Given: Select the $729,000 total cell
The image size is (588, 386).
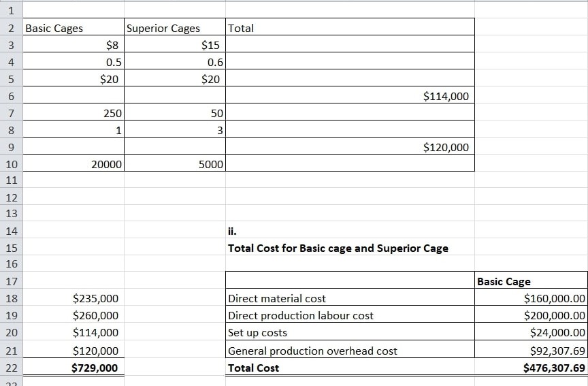Looking at the screenshot, I should coord(73,368).
